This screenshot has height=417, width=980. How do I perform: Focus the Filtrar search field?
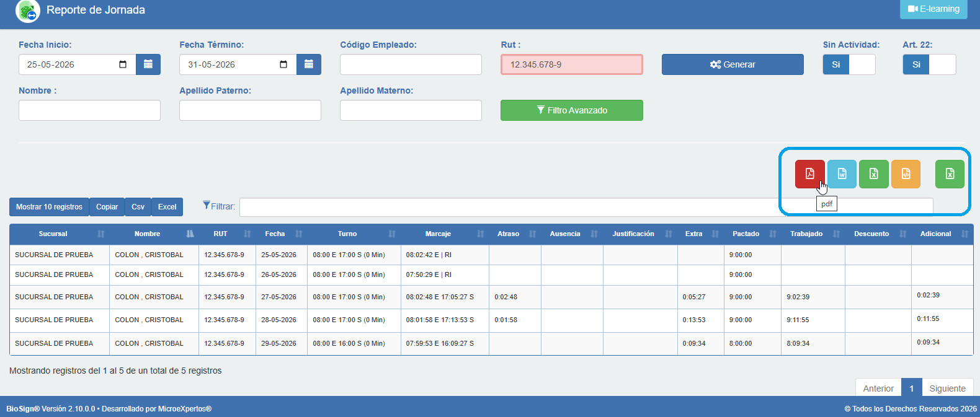(x=586, y=207)
